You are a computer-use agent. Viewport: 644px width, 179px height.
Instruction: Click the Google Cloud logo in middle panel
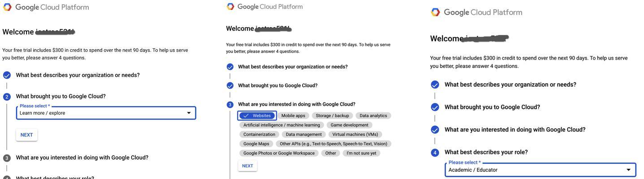tap(230, 7)
